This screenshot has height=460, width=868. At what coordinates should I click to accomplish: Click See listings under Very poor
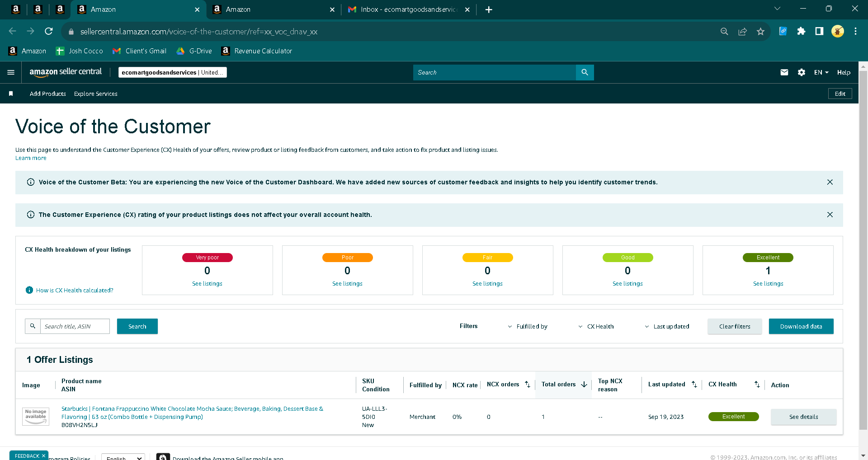click(207, 284)
